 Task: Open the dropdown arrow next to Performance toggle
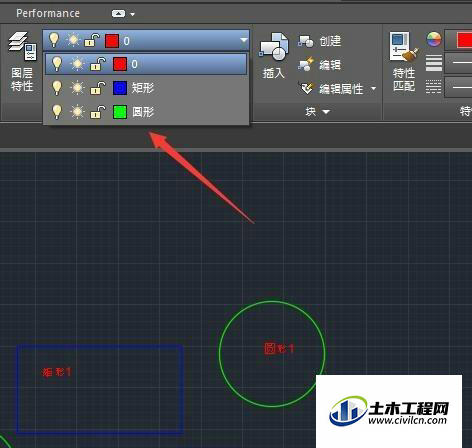(133, 14)
